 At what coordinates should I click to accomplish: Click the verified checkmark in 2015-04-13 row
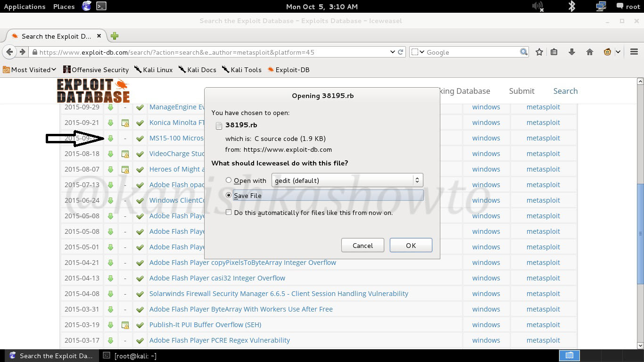tap(140, 279)
